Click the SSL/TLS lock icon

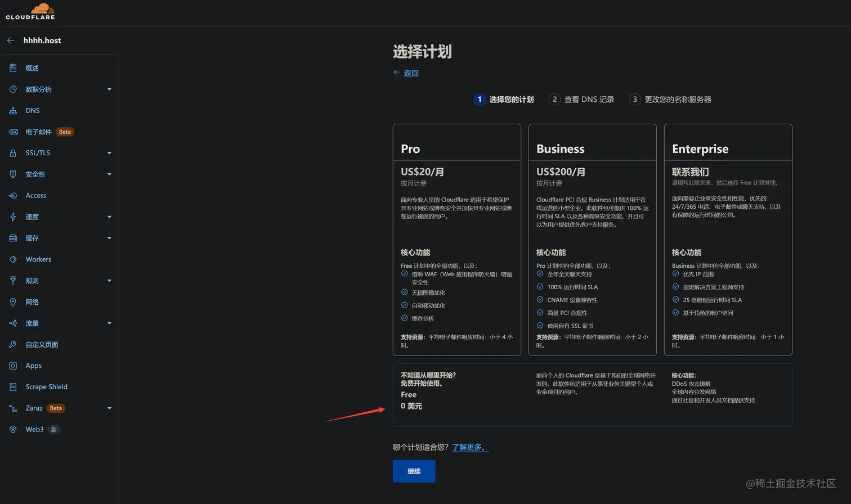tap(13, 153)
